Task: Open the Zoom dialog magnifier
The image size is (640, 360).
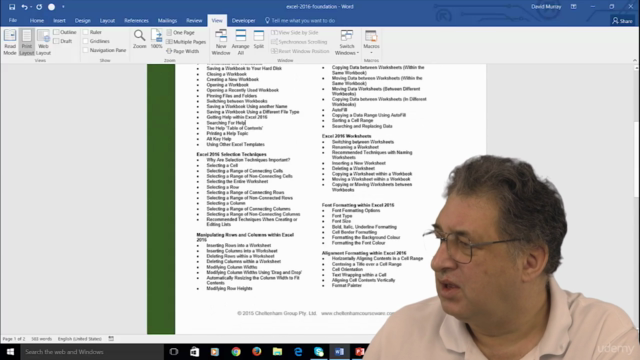Action: (140, 39)
